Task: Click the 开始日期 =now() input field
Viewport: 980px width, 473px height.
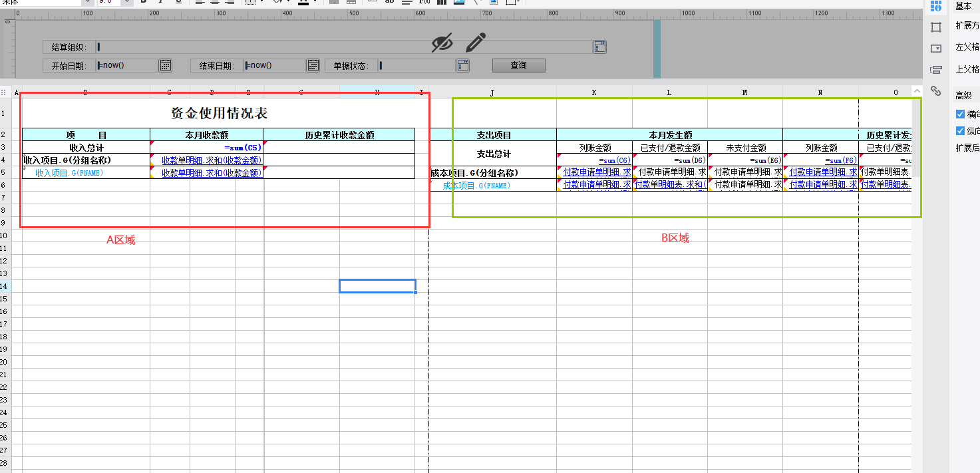Action: click(x=127, y=65)
